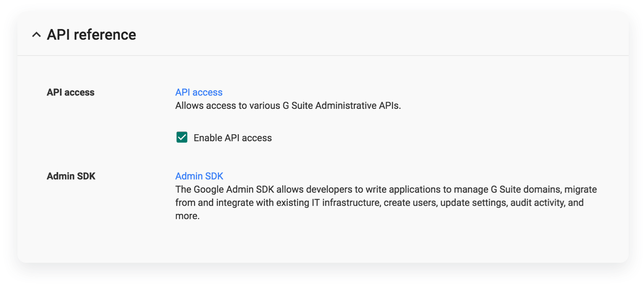Click the word 'more.' ending Admin SDK description

187,216
